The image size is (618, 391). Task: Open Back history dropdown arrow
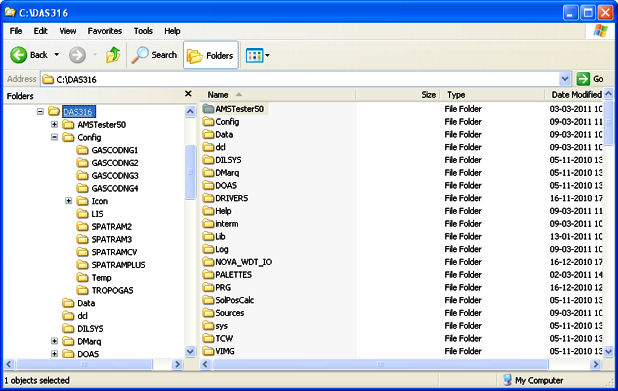(57, 54)
